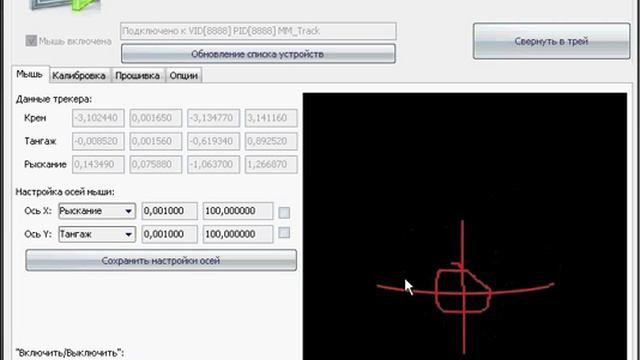
Task: Click Ось X 0,001000 field
Action: [x=169, y=211]
